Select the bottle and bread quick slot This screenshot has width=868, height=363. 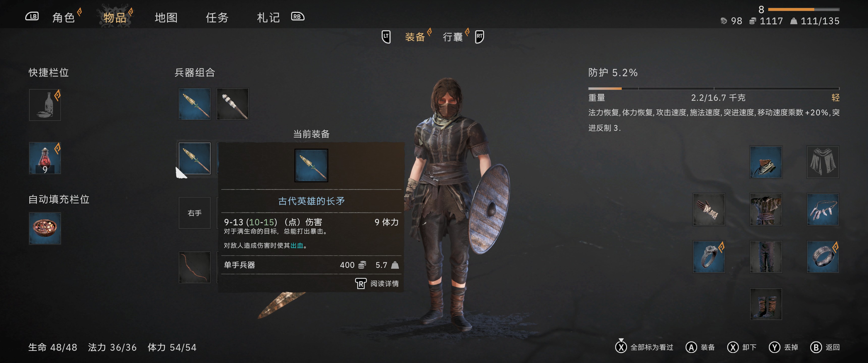point(45,105)
